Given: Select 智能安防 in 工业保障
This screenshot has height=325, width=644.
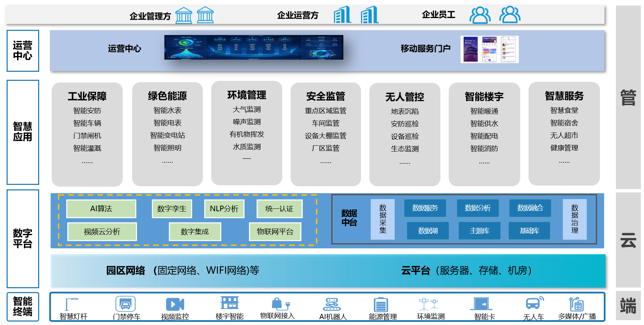Looking at the screenshot, I should (x=87, y=111).
